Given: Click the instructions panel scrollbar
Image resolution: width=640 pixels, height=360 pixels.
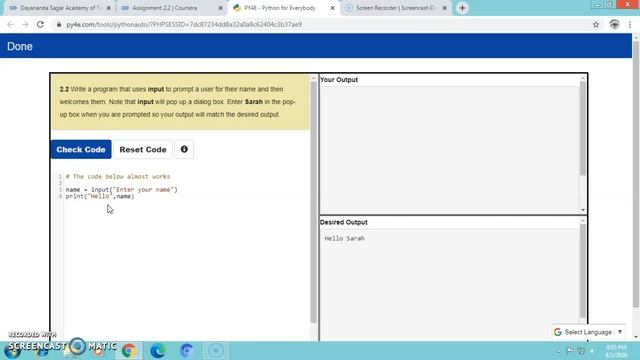Looking at the screenshot, I should (313, 202).
